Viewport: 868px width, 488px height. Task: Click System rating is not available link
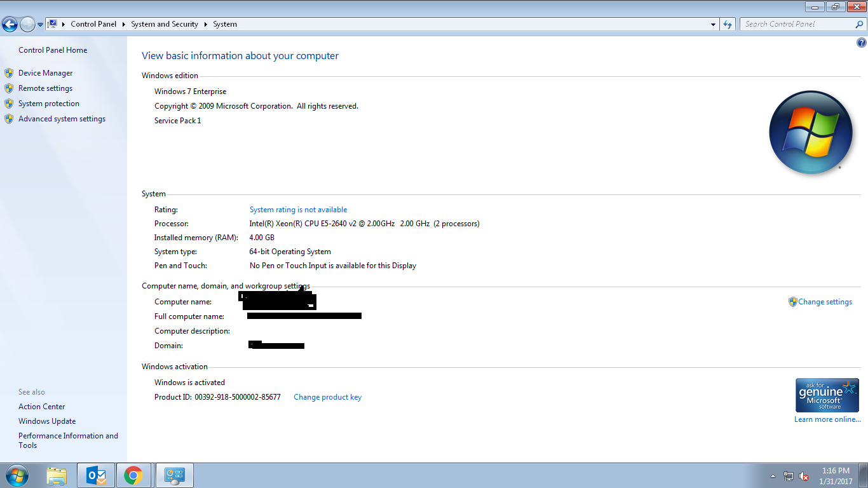click(x=298, y=210)
